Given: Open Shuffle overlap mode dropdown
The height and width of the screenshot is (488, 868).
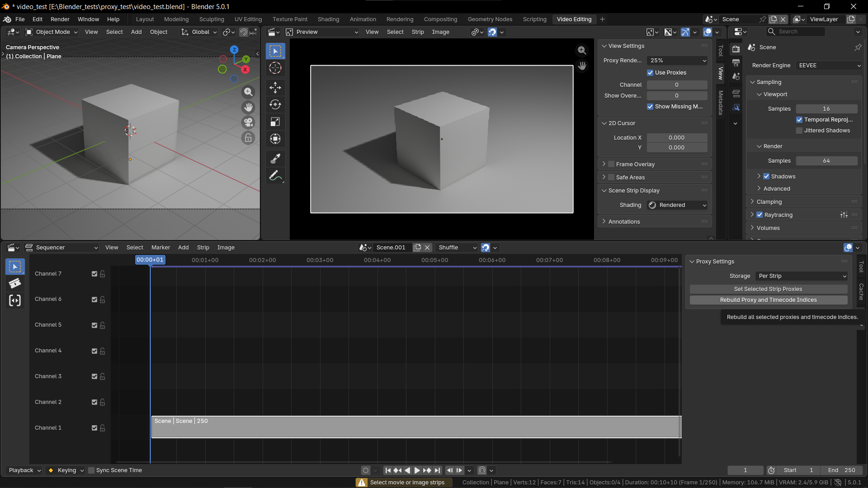Looking at the screenshot, I should [457, 248].
